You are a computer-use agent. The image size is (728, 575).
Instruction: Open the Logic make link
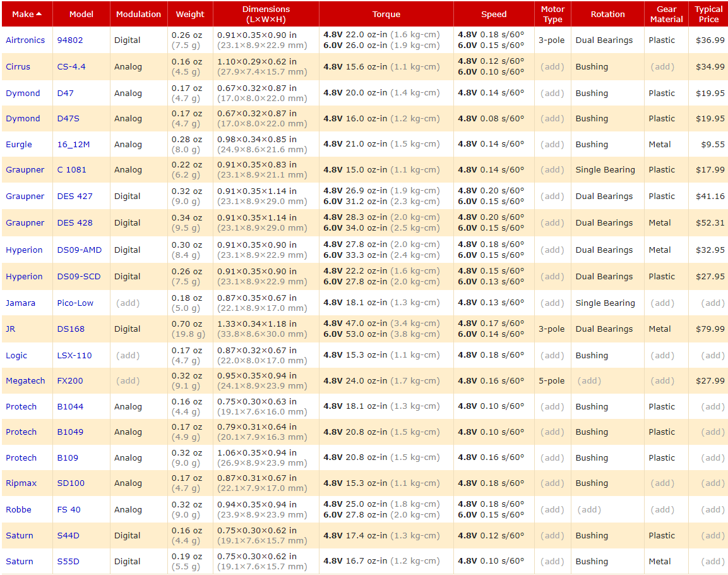[16, 355]
